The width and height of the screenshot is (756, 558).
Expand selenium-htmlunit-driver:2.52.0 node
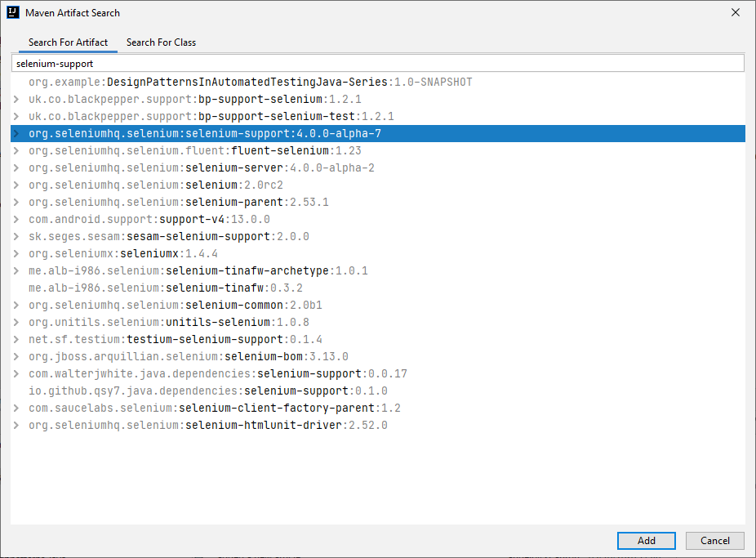pos(16,426)
